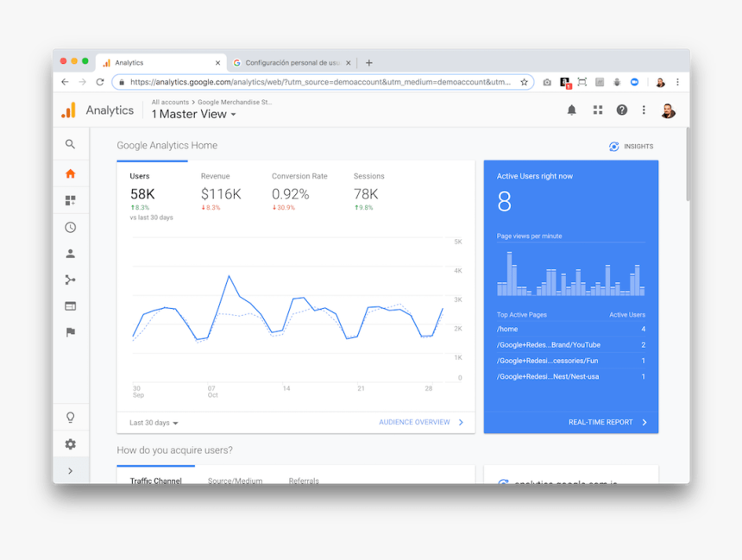
Task: Click the camera extension icon in the toolbar
Action: [x=547, y=82]
